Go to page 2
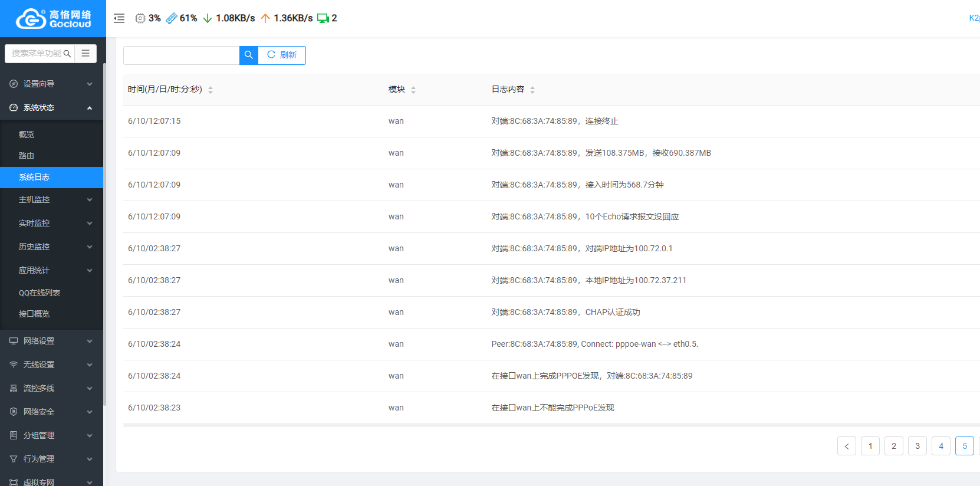Screen dimensions: 980x486 (894, 446)
